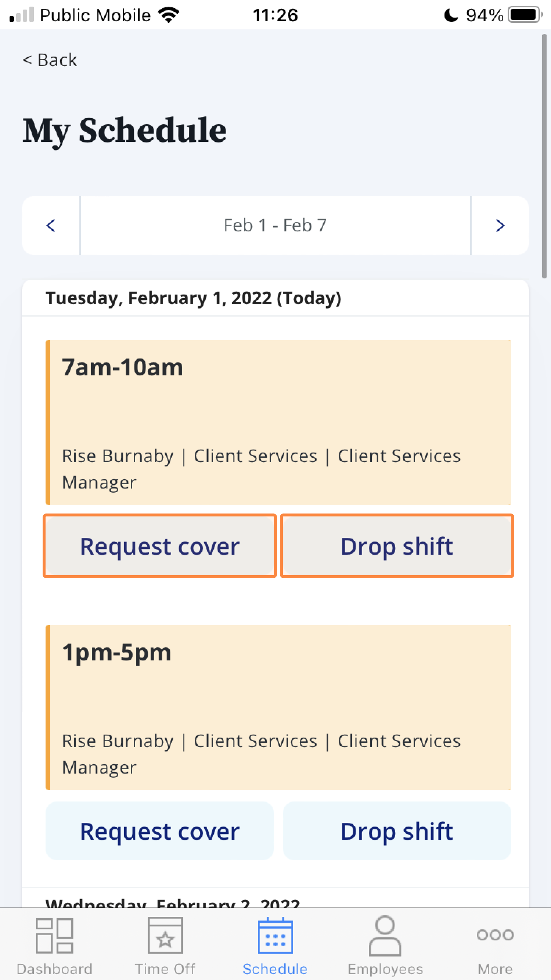Open the Dashboard tab icon
The height and width of the screenshot is (980, 551).
point(54,936)
